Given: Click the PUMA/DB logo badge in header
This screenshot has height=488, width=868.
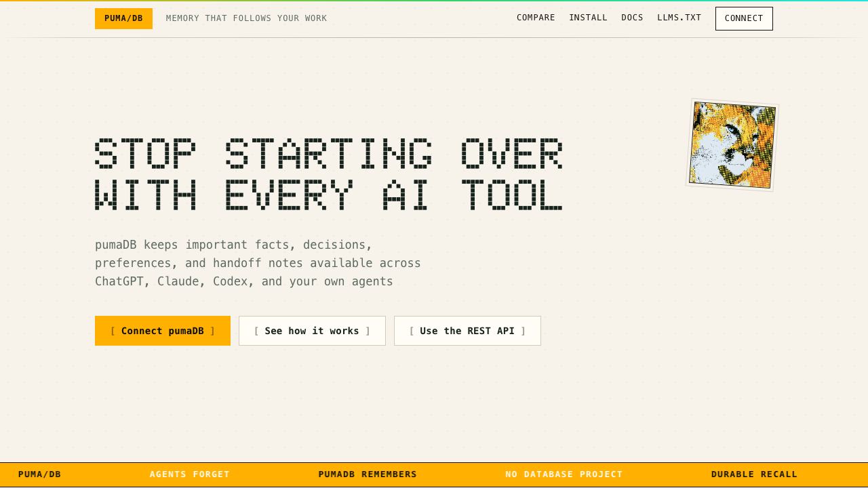Looking at the screenshot, I should [x=123, y=18].
